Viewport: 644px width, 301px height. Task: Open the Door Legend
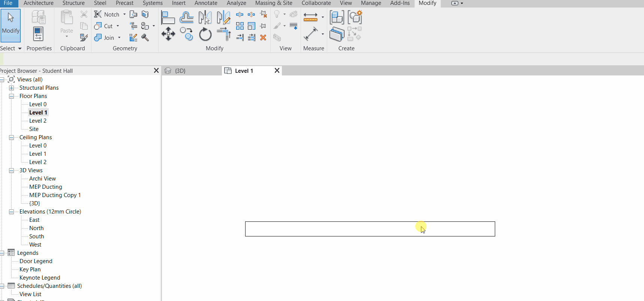click(36, 261)
